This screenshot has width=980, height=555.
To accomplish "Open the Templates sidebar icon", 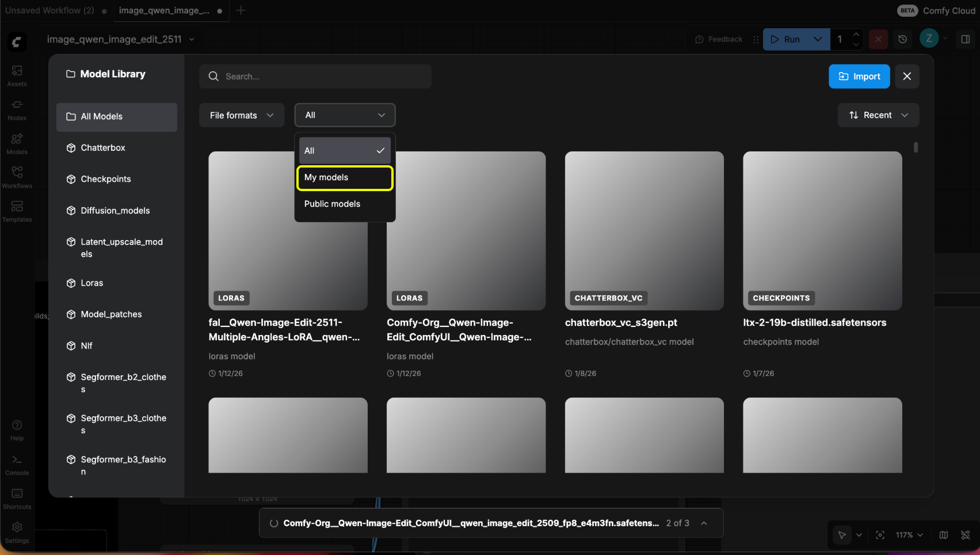I will pyautogui.click(x=17, y=211).
